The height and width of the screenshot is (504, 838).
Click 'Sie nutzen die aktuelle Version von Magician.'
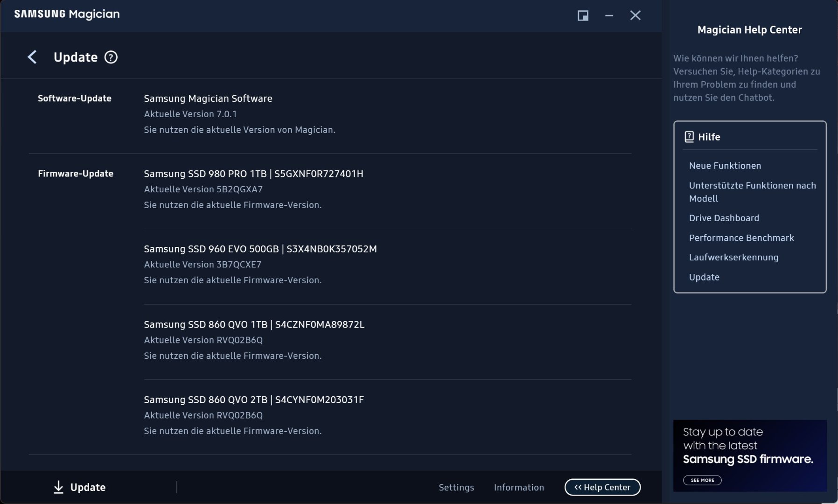240,130
